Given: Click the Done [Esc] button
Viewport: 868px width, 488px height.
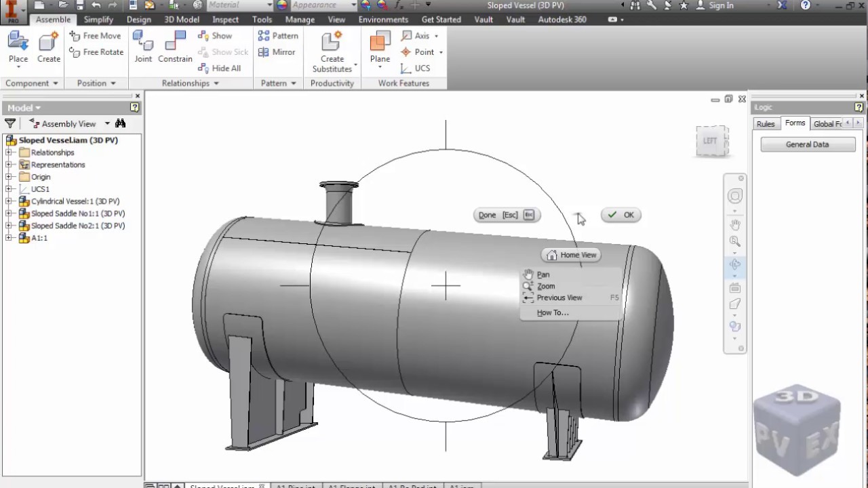Looking at the screenshot, I should 507,215.
